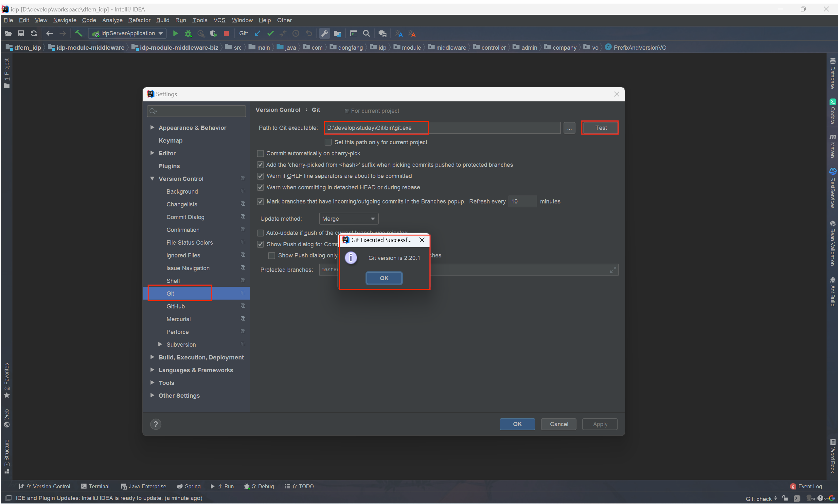This screenshot has width=839, height=504.
Task: Open Settings via the wrench icon
Action: [324, 33]
